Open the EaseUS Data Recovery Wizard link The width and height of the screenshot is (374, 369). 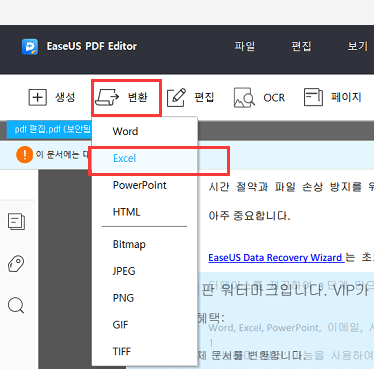point(276,258)
